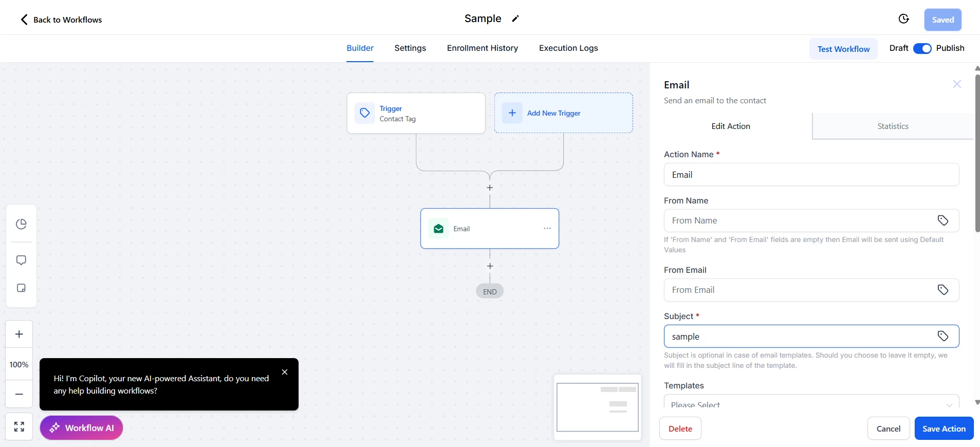Toggle the Draft/Publish switch
Screen dimensions: 980x447
(922, 48)
